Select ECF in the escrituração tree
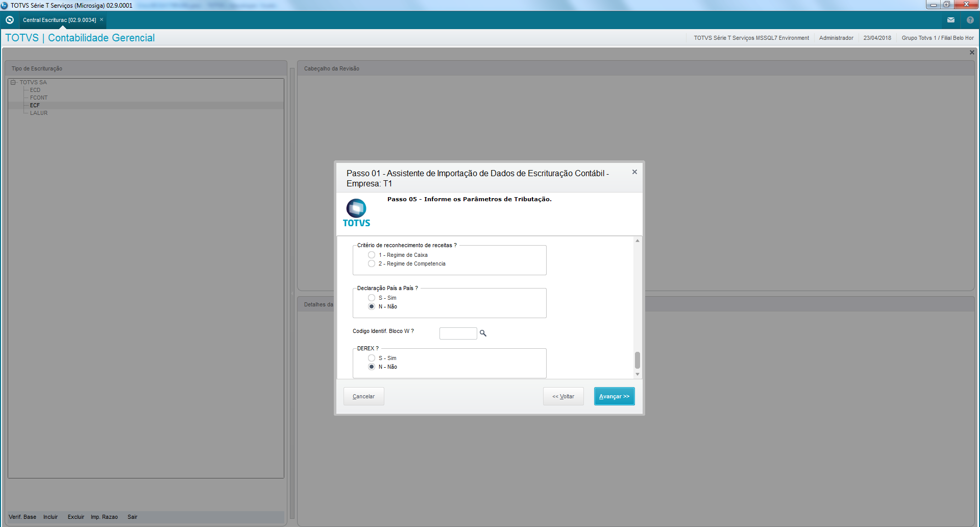This screenshot has width=980, height=527. 35,105
